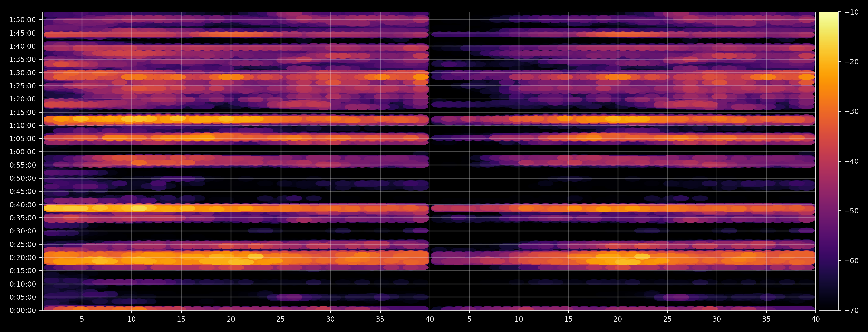Select the 1:45:00 y-axis time label
Image resolution: width=868 pixels, height=332 pixels.
23,33
